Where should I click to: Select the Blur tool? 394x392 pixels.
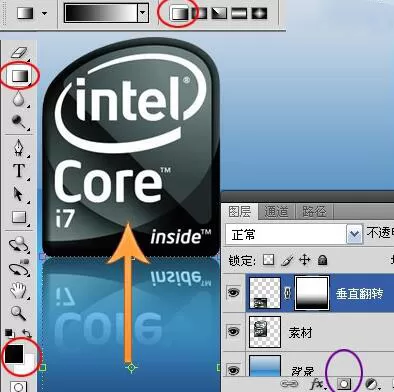point(19,99)
